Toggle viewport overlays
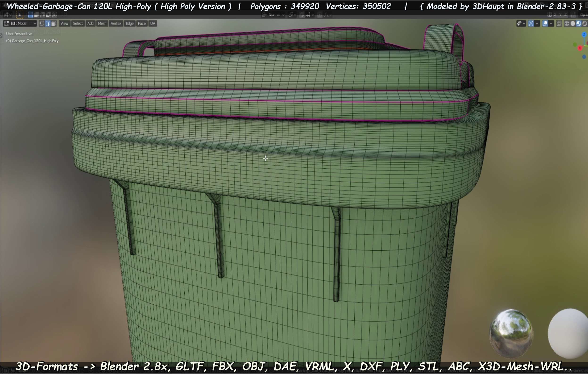Screen dimensions: 588x374 click(x=545, y=23)
